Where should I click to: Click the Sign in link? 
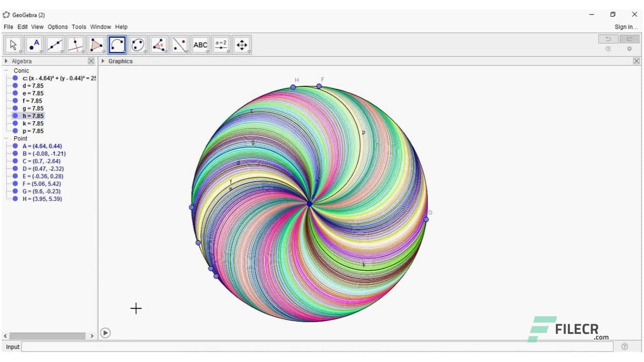[626, 27]
